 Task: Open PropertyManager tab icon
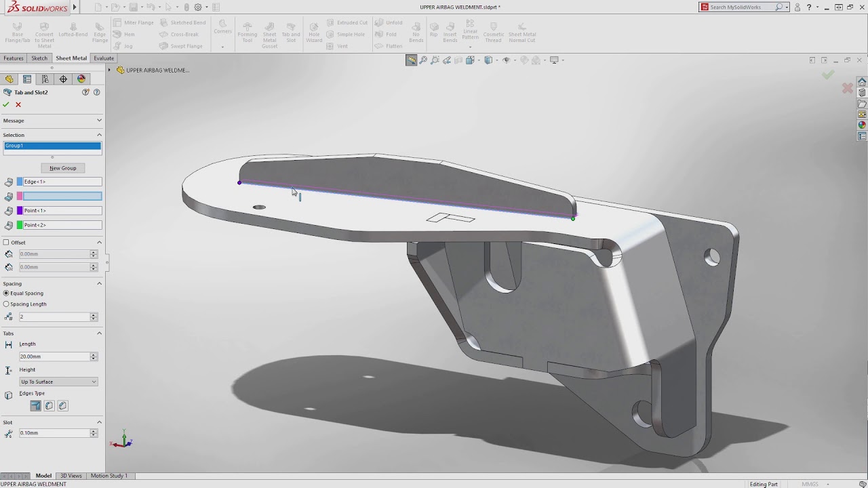point(27,79)
